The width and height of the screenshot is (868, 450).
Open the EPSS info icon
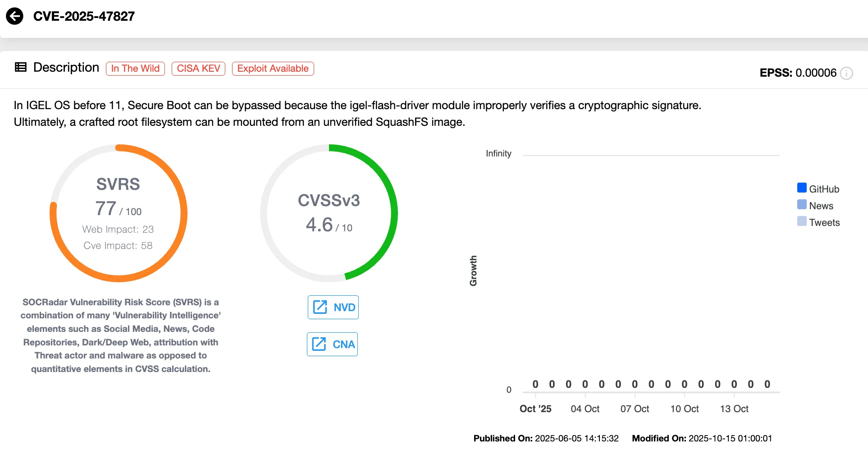(x=846, y=73)
